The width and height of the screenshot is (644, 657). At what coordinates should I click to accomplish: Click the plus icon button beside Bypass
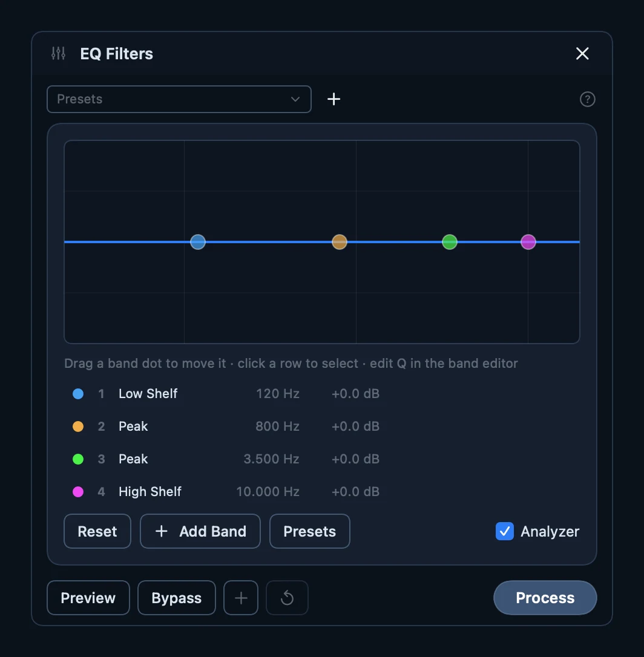[241, 598]
